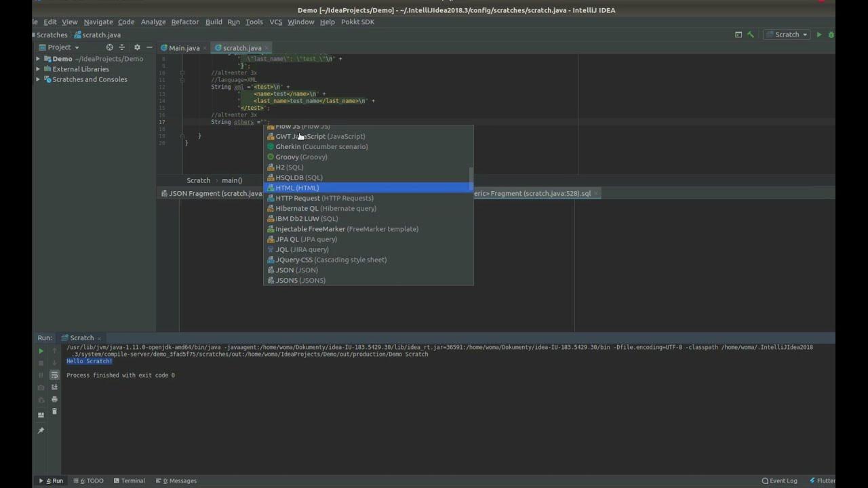Select Scratch tab in Run panel
This screenshot has height=488, width=868.
(81, 338)
